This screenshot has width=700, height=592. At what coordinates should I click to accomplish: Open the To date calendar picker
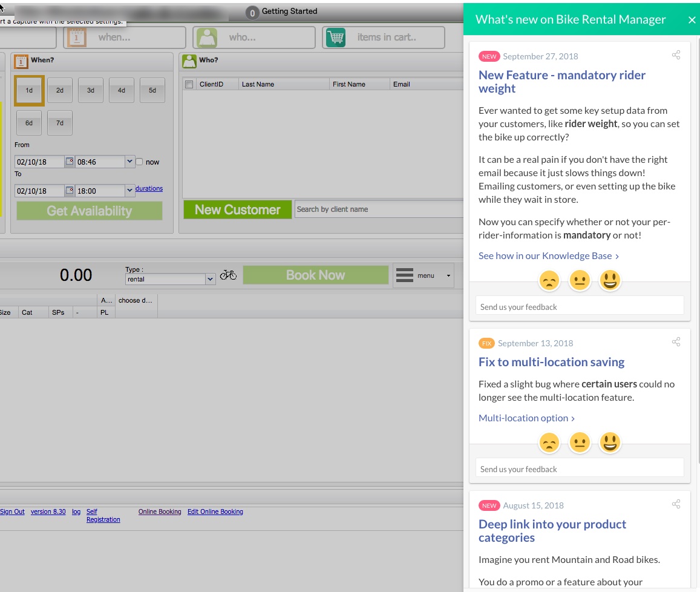click(70, 190)
